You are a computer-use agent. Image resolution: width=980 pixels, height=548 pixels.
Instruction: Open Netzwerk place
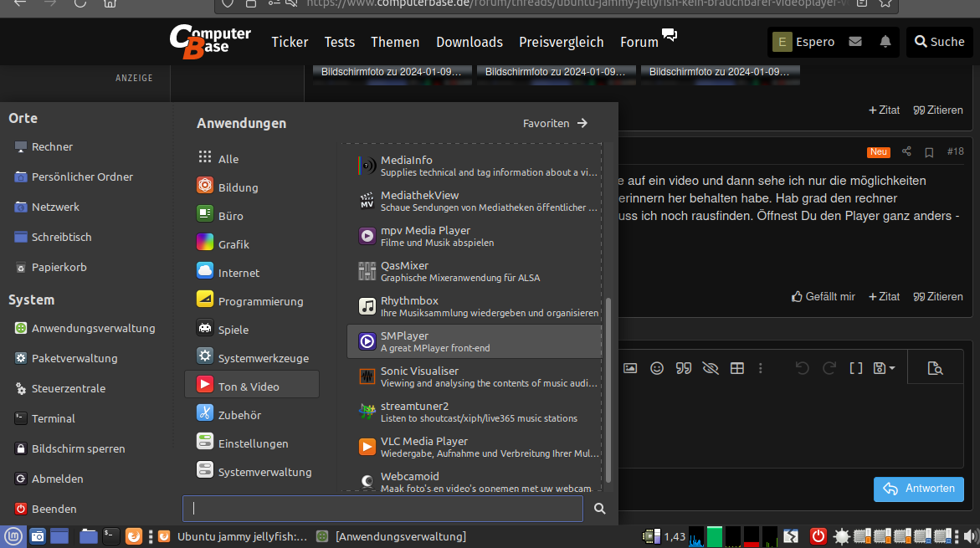pos(47,206)
